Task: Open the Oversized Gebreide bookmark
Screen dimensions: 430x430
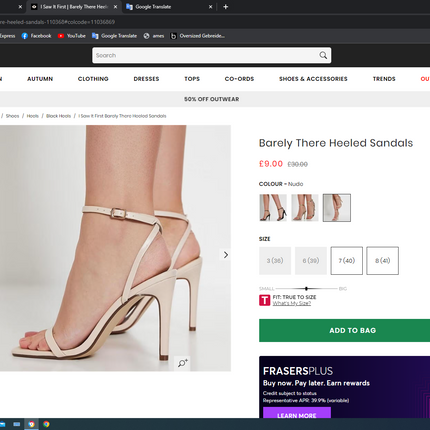Action: [197, 36]
